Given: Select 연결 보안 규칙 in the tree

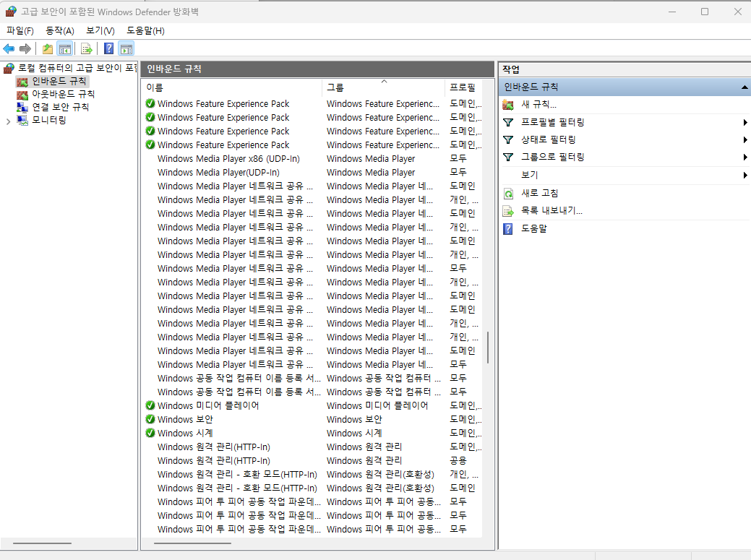Looking at the screenshot, I should click(x=60, y=107).
